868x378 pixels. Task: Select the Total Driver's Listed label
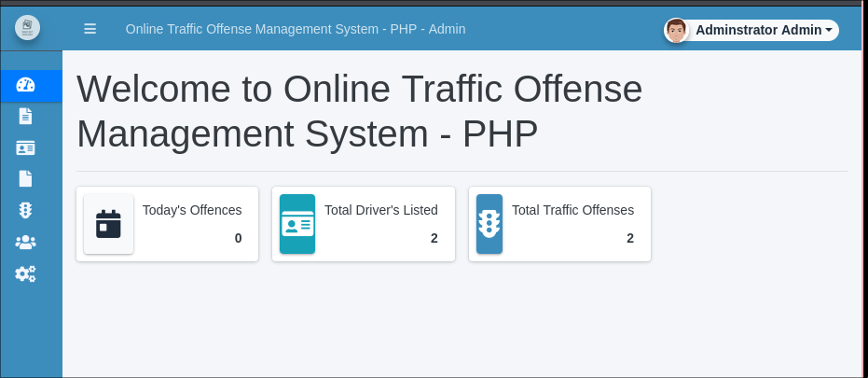tap(381, 210)
